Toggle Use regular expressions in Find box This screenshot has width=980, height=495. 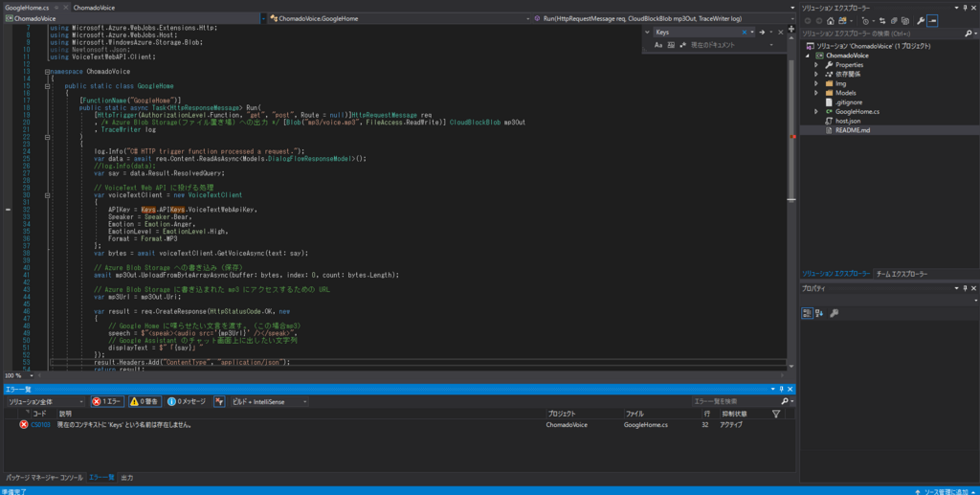tap(683, 45)
